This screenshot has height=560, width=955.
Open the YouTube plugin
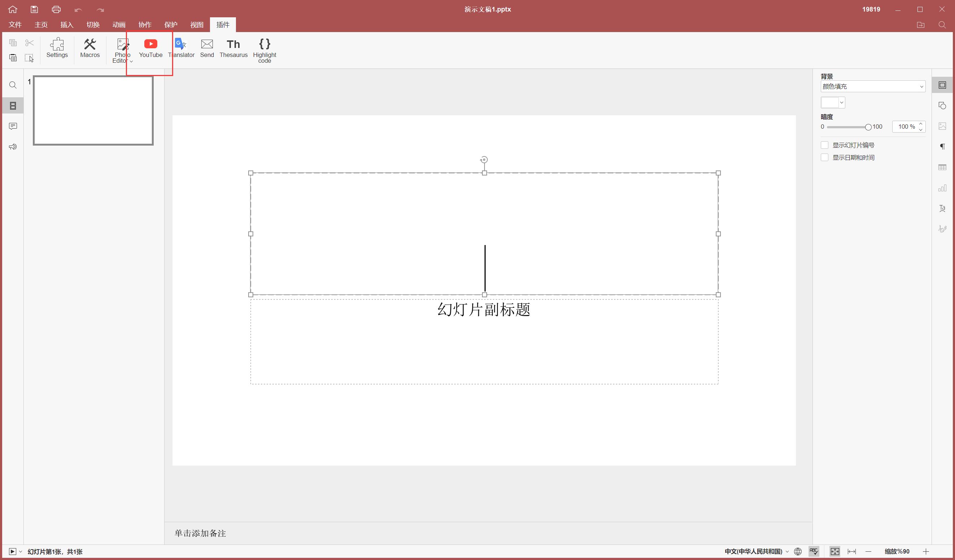(150, 48)
